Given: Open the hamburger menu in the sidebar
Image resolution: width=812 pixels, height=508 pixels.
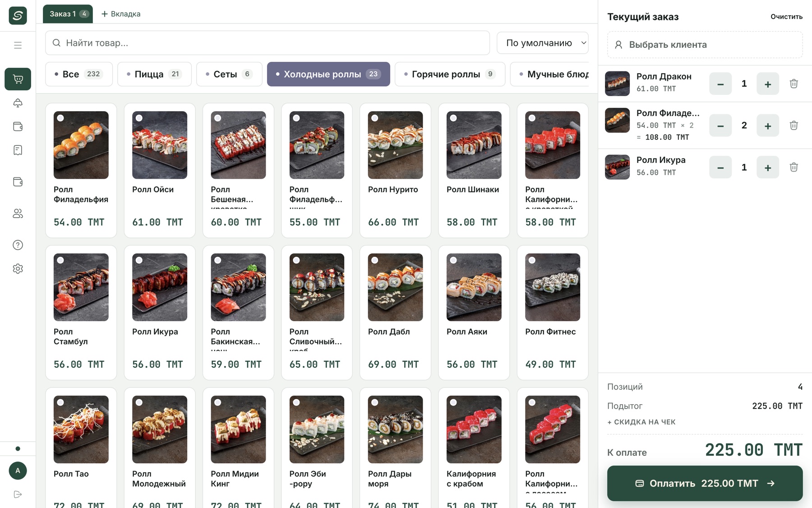Looking at the screenshot, I should [x=18, y=45].
